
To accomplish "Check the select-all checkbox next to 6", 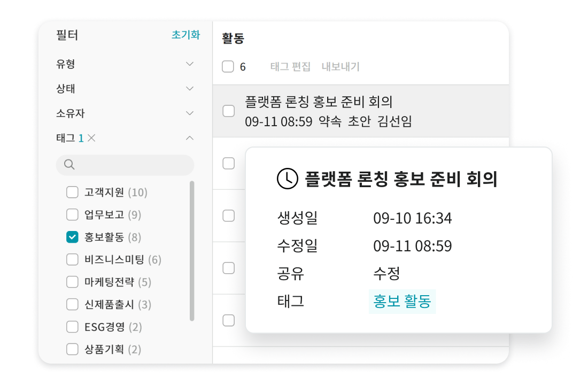I will [228, 66].
